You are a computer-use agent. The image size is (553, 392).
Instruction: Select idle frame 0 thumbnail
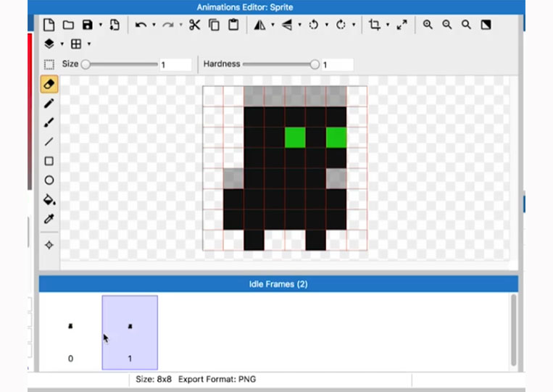tap(70, 333)
